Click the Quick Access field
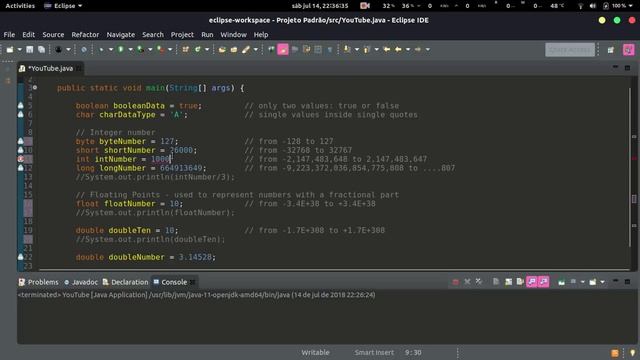The height and width of the screenshot is (360, 640). [570, 50]
